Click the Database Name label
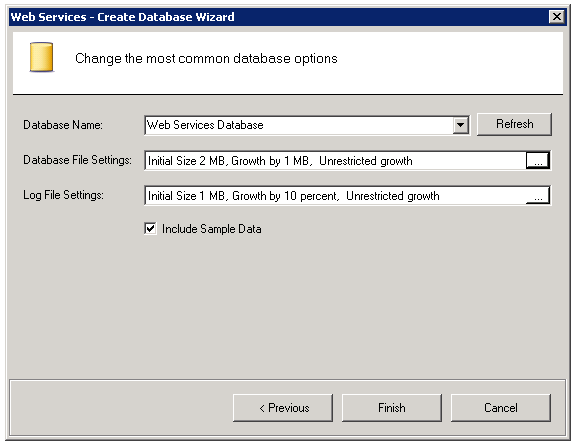This screenshot has width=575, height=445. (63, 125)
